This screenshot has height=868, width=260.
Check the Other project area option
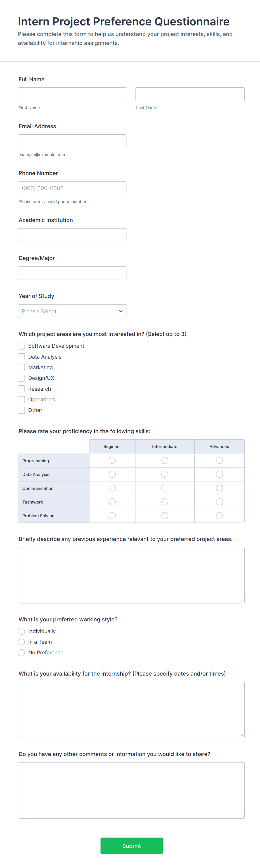22,410
